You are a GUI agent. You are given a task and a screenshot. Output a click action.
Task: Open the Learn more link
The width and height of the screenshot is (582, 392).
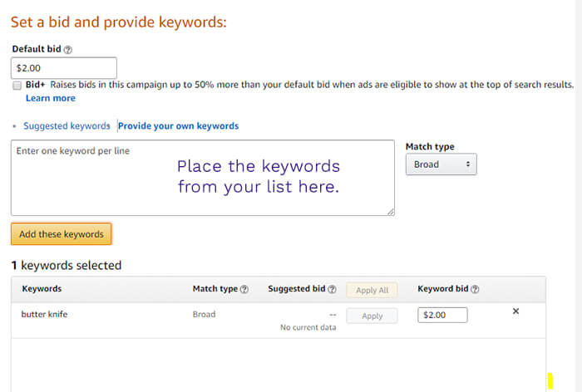pyautogui.click(x=50, y=98)
